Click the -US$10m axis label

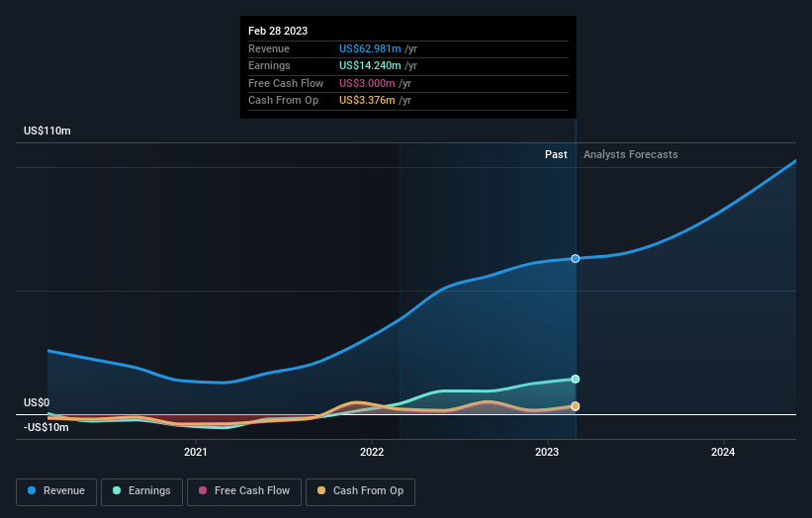46,427
